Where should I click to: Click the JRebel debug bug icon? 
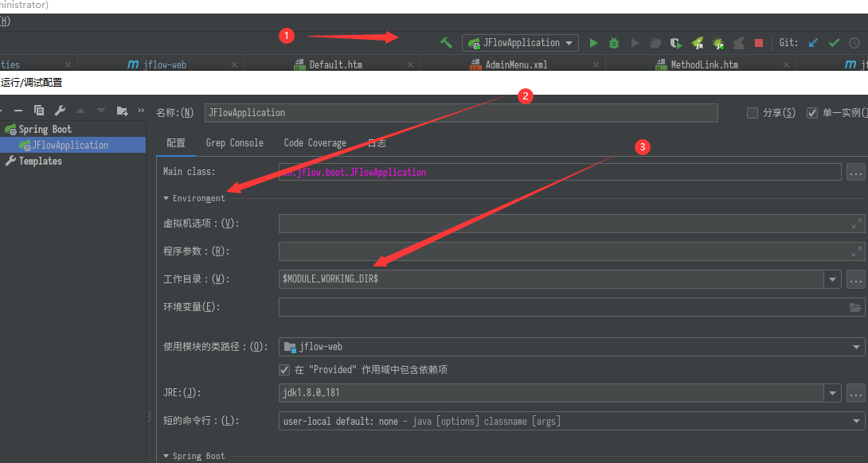[x=717, y=43]
